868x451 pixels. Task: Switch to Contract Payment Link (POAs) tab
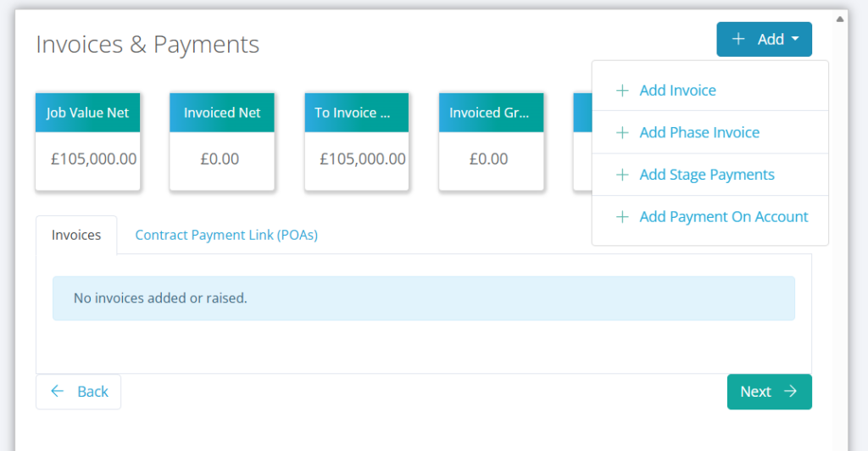pos(226,235)
